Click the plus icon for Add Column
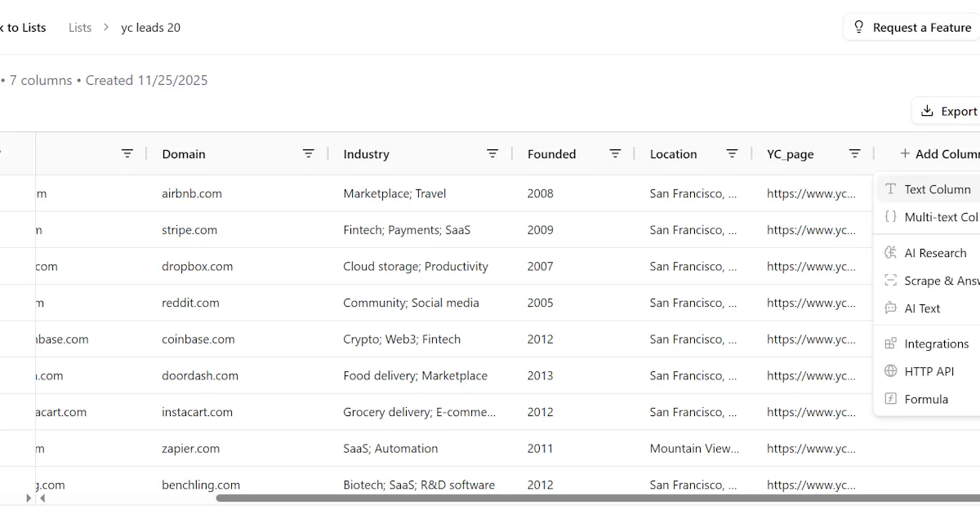Viewport: 980px width, 514px height. click(905, 153)
